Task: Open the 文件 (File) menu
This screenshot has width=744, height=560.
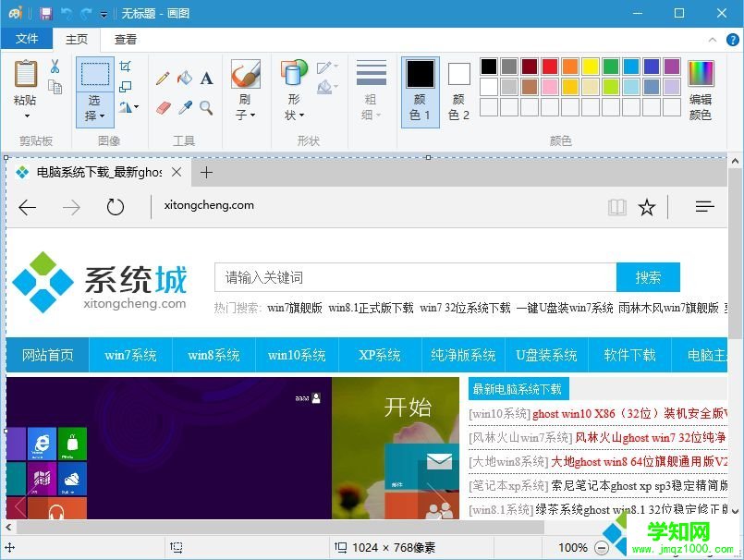Action: [x=27, y=39]
